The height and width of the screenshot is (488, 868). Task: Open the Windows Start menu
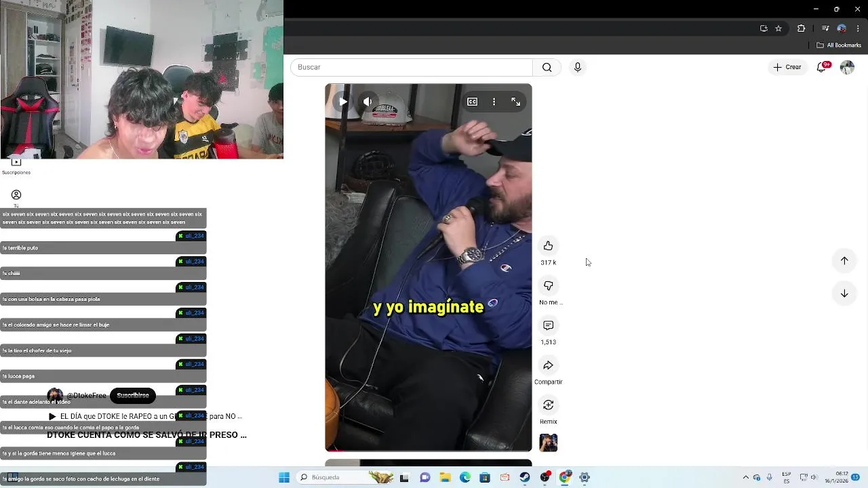(284, 477)
